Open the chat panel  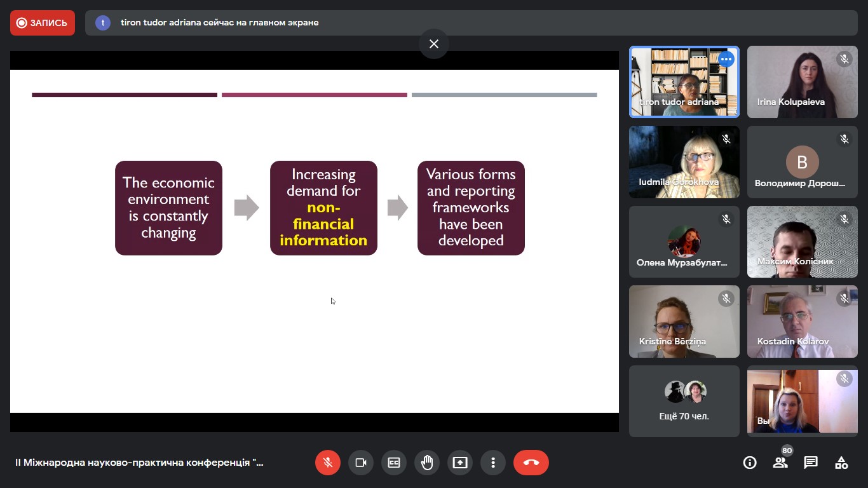pyautogui.click(x=811, y=463)
